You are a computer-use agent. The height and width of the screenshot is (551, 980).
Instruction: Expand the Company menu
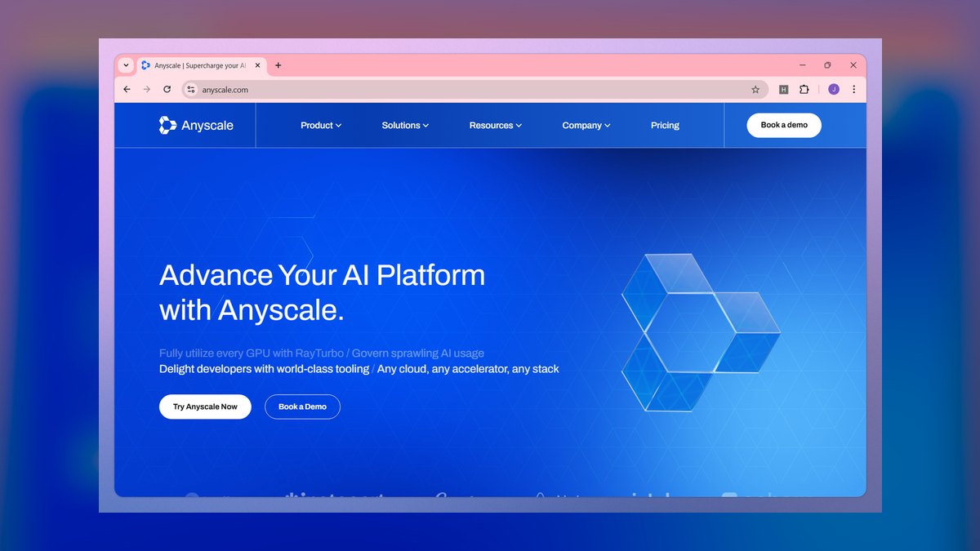586,126
